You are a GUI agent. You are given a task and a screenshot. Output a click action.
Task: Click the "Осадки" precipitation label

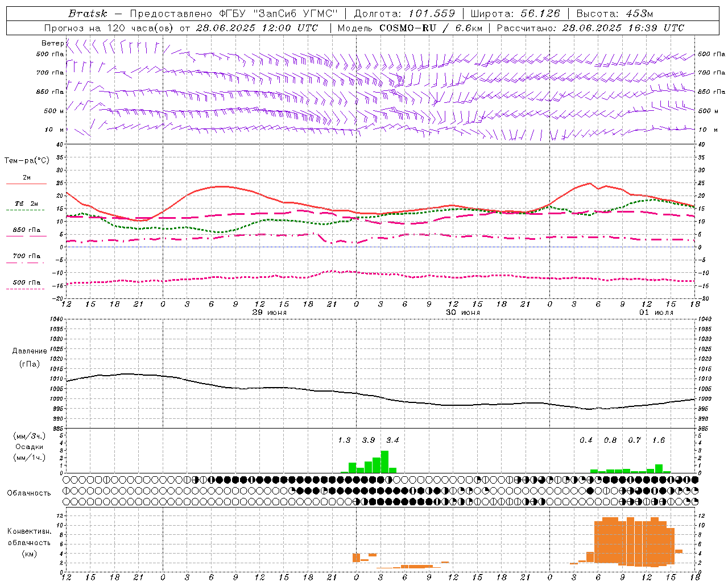pos(29,447)
